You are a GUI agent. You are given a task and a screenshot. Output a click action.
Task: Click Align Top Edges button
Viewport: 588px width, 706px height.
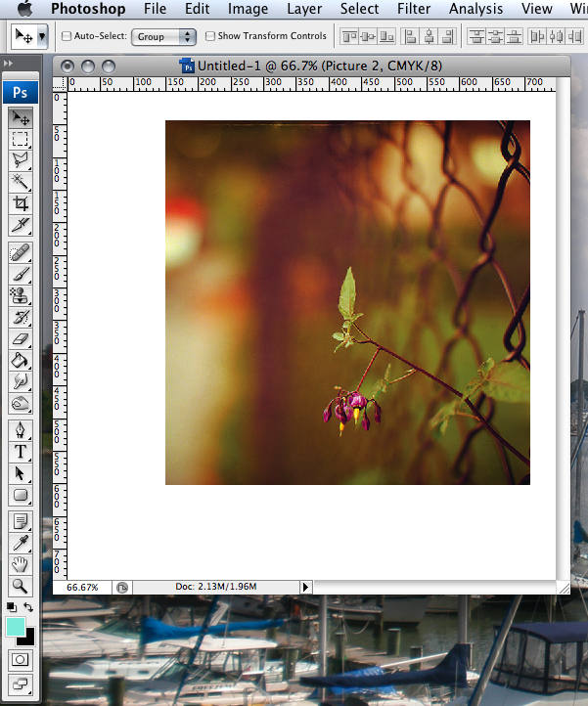[349, 36]
